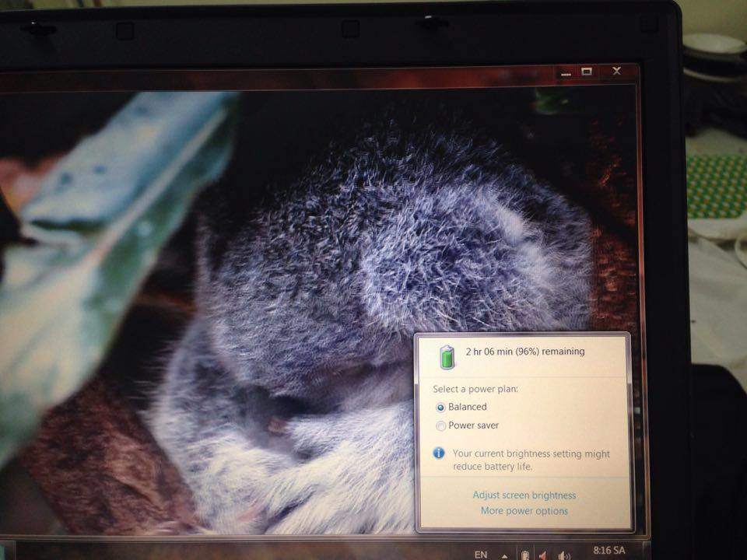Minimize the photo viewer window
Image resolution: width=747 pixels, height=560 pixels.
click(566, 74)
